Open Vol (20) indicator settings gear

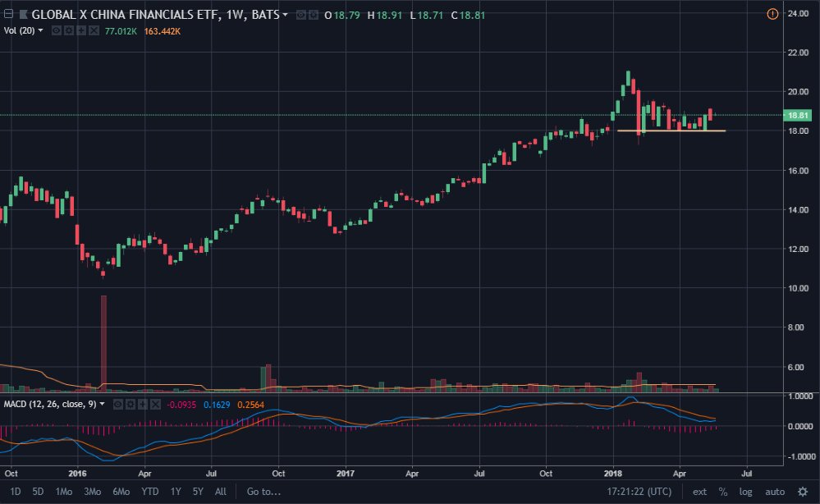68,31
